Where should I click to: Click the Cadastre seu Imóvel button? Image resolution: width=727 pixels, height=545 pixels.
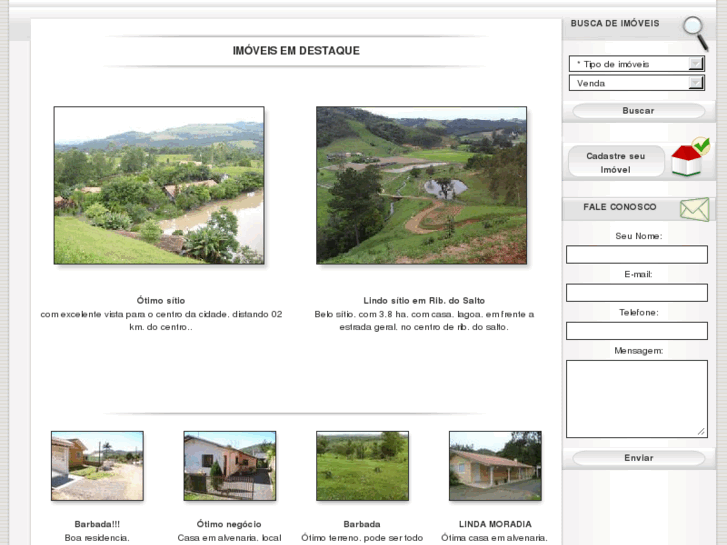(616, 162)
